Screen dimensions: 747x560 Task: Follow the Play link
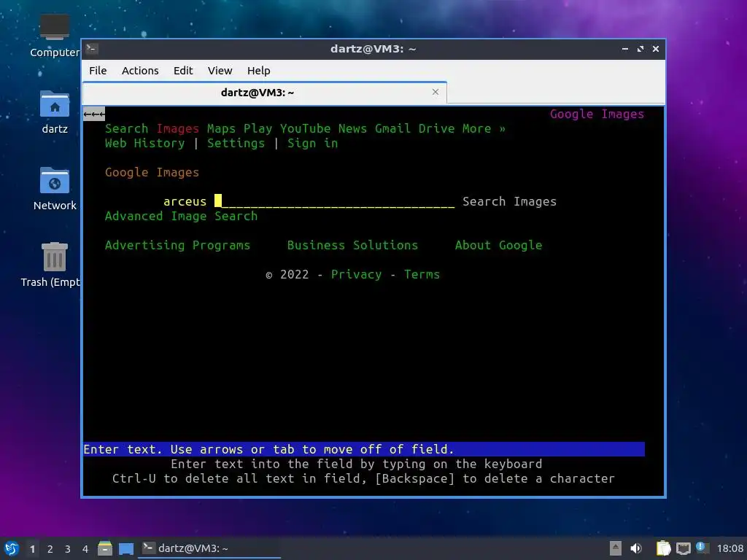(x=258, y=128)
